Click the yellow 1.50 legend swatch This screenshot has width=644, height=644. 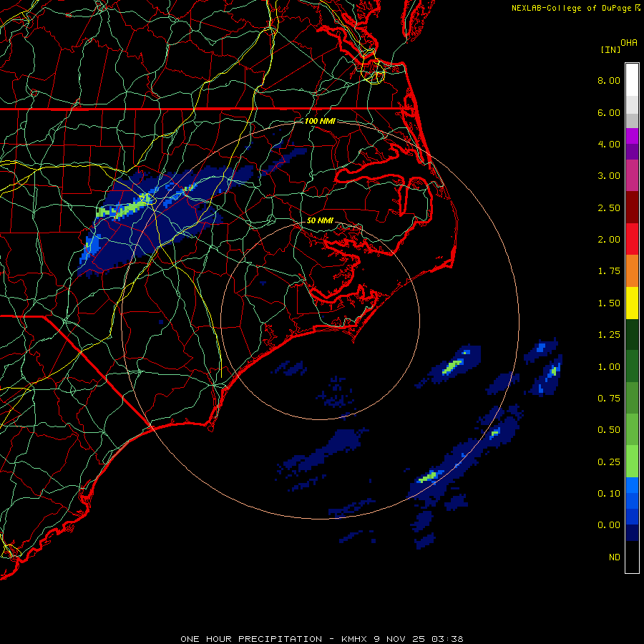pyautogui.click(x=632, y=303)
